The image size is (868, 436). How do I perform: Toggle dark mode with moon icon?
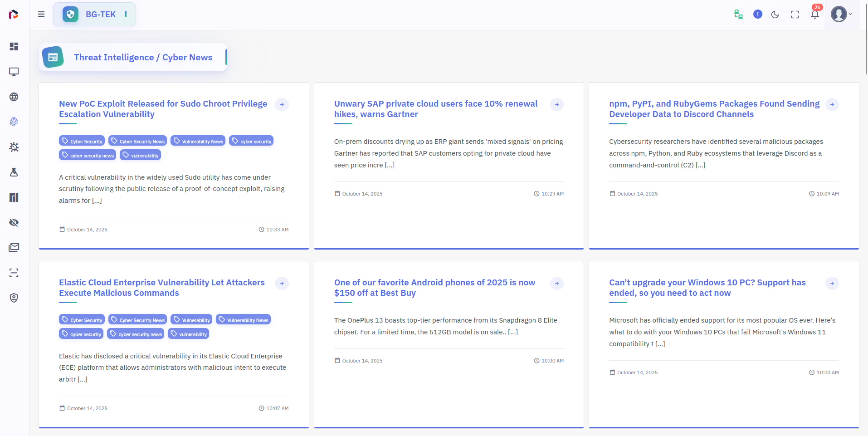pyautogui.click(x=775, y=15)
